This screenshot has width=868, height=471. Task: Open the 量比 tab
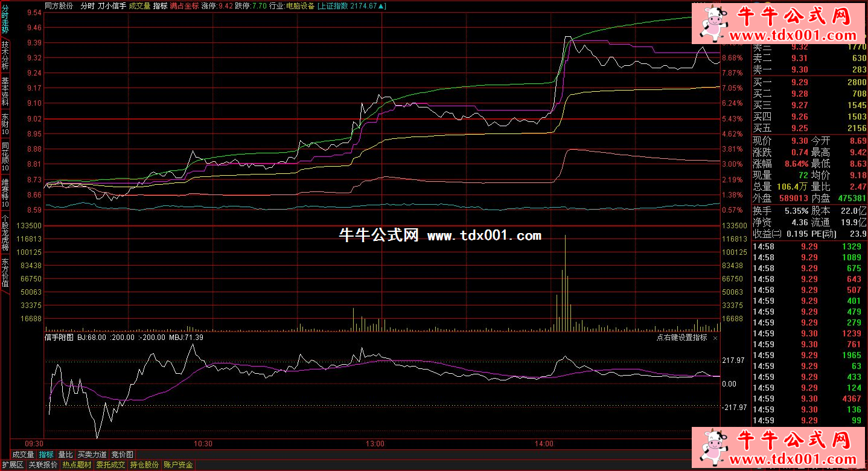[65, 454]
